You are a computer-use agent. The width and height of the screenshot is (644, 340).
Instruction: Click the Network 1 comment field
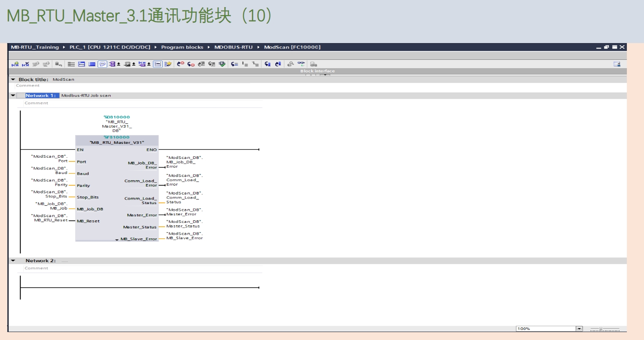(142, 103)
